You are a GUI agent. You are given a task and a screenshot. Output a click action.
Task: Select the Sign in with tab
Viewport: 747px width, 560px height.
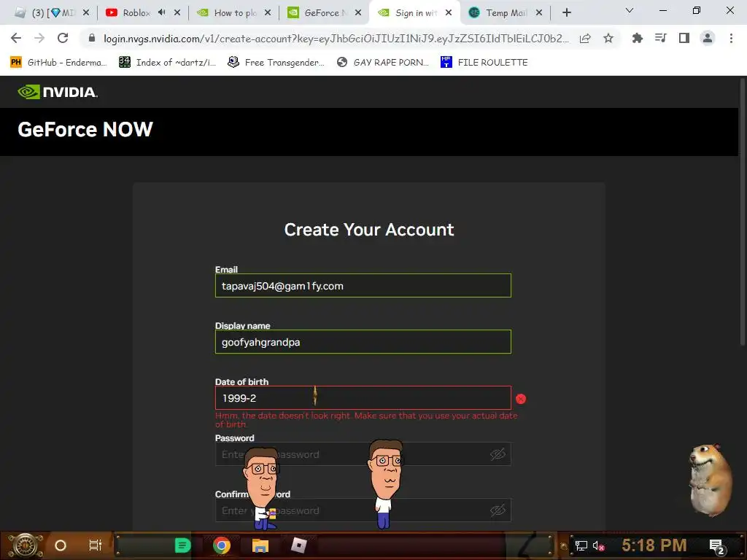[x=415, y=13]
